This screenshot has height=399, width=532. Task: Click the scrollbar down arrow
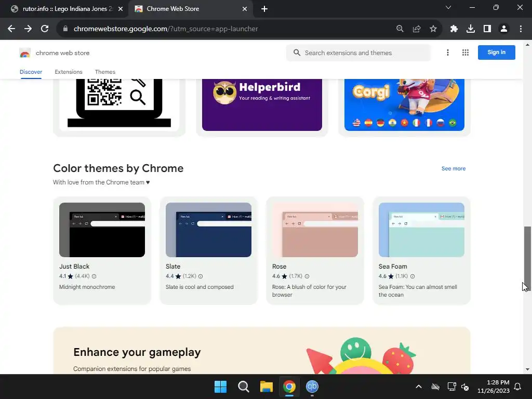[527, 369]
